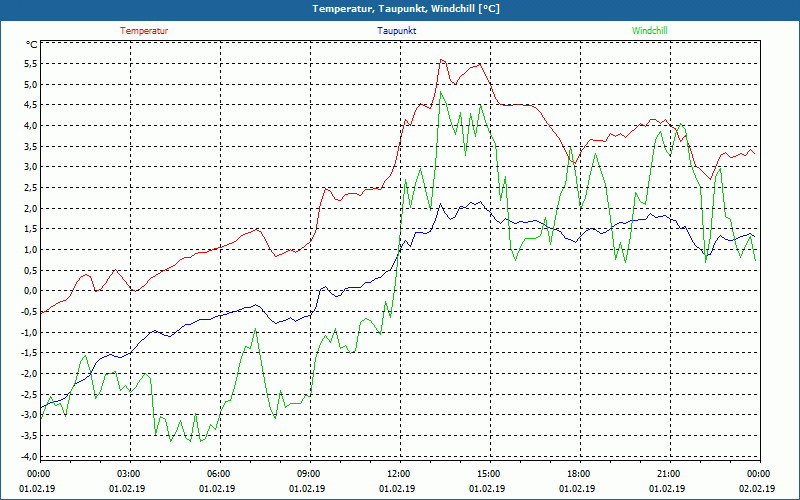Select the green 'Windchill' legend label

649,31
